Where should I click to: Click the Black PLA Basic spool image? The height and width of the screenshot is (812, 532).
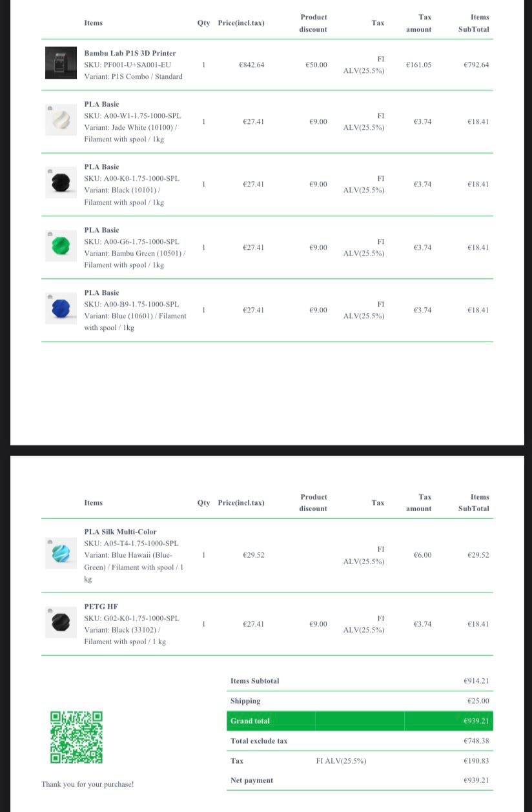click(61, 183)
